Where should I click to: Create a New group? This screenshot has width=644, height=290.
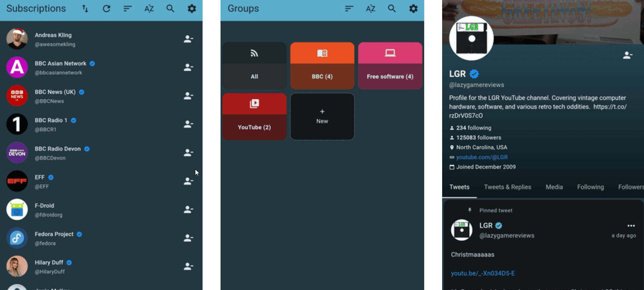click(x=322, y=116)
